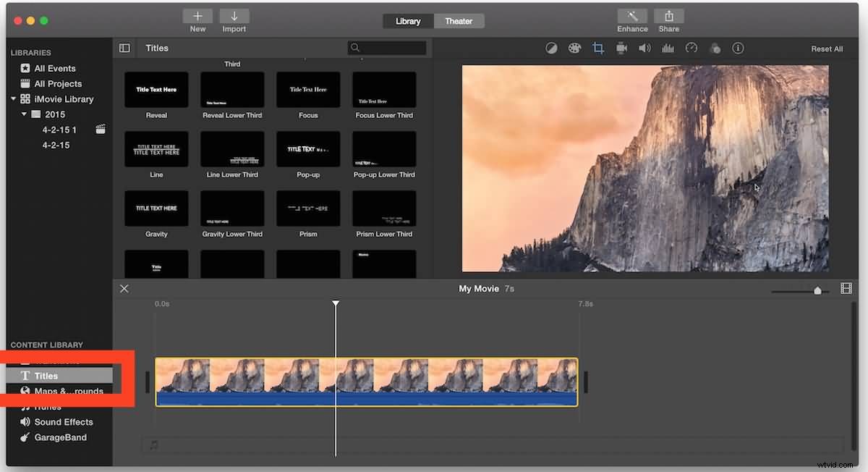
Task: Open Sound Effects in the Content Library
Action: [x=63, y=421]
